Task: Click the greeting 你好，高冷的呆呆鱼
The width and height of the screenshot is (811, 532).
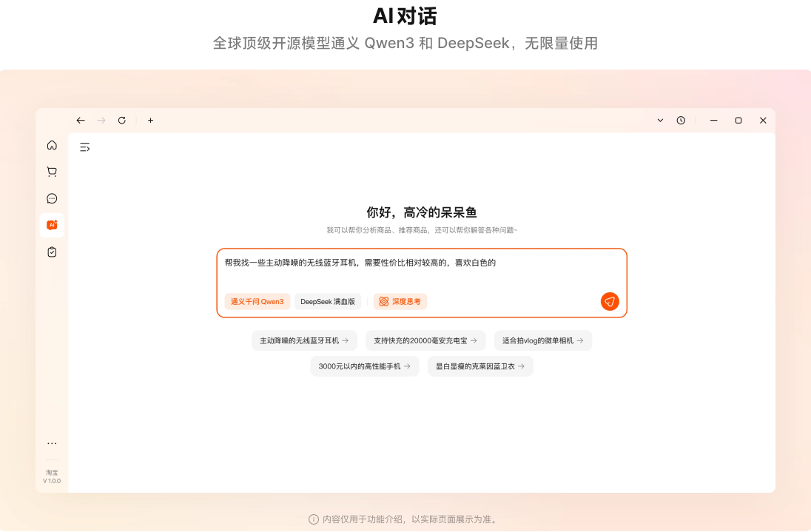Action: (x=422, y=212)
